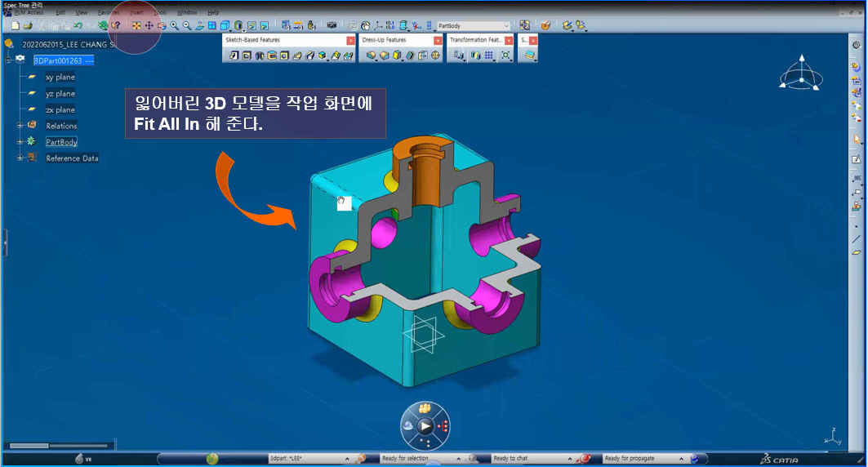Click the New document icon

click(x=16, y=26)
